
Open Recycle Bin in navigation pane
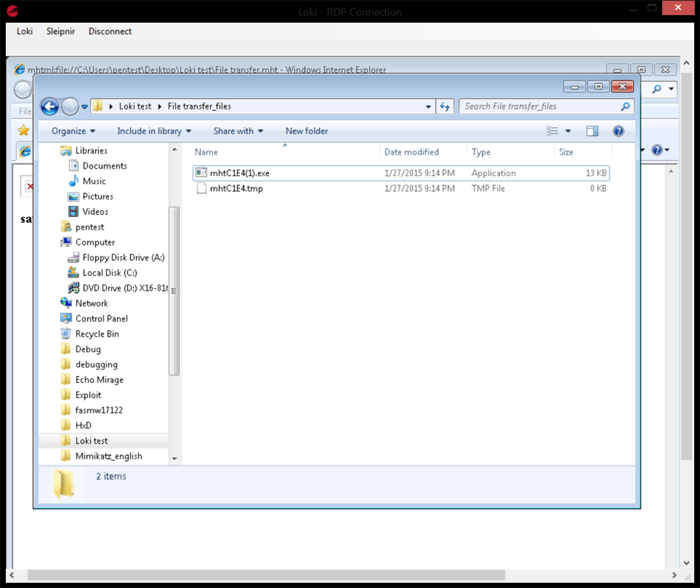pos(97,334)
